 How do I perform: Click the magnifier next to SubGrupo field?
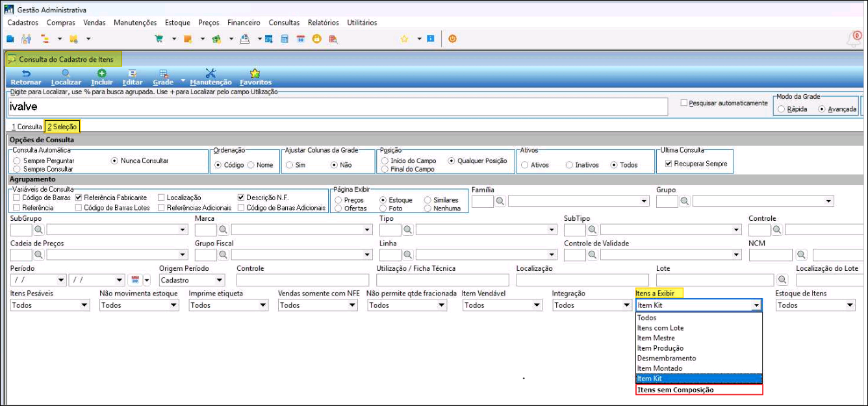39,229
